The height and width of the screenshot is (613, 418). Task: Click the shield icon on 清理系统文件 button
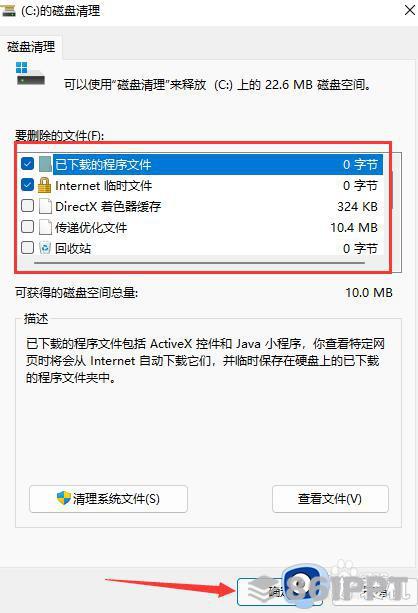(x=64, y=498)
